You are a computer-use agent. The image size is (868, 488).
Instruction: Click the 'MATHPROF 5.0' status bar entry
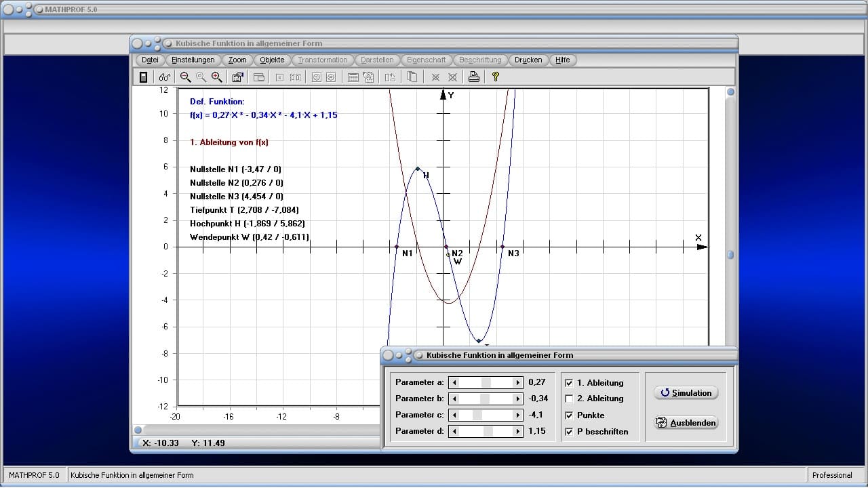tap(34, 475)
